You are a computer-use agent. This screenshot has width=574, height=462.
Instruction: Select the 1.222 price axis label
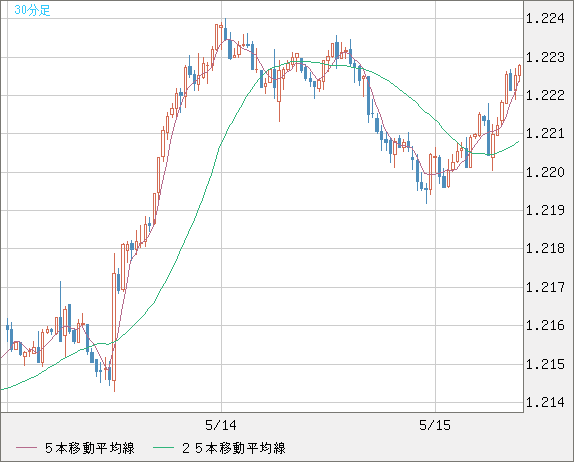(545, 95)
